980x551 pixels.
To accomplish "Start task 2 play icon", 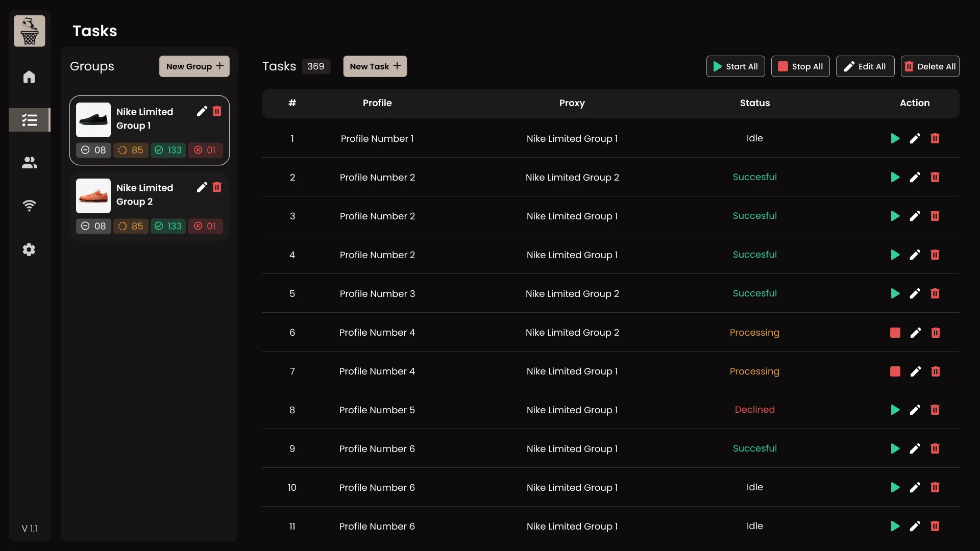I will [x=895, y=177].
